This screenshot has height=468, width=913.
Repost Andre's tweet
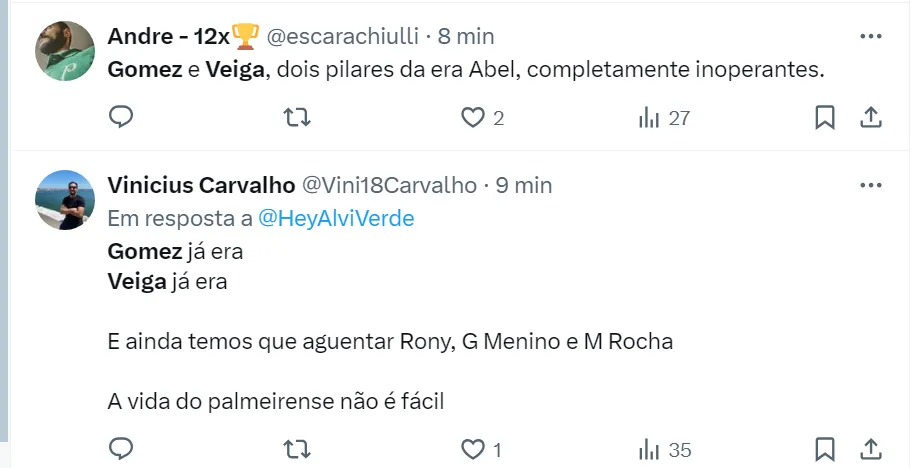[x=297, y=118]
